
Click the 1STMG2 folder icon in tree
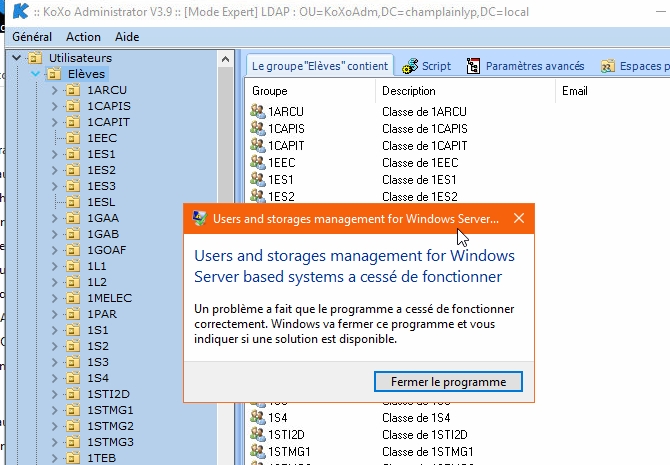coord(73,426)
